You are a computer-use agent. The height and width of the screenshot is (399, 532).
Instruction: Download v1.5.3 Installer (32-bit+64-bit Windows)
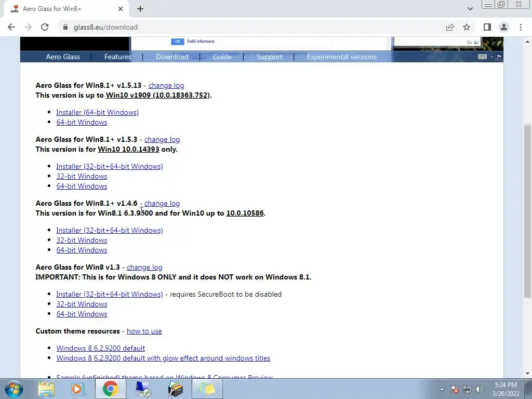click(110, 166)
